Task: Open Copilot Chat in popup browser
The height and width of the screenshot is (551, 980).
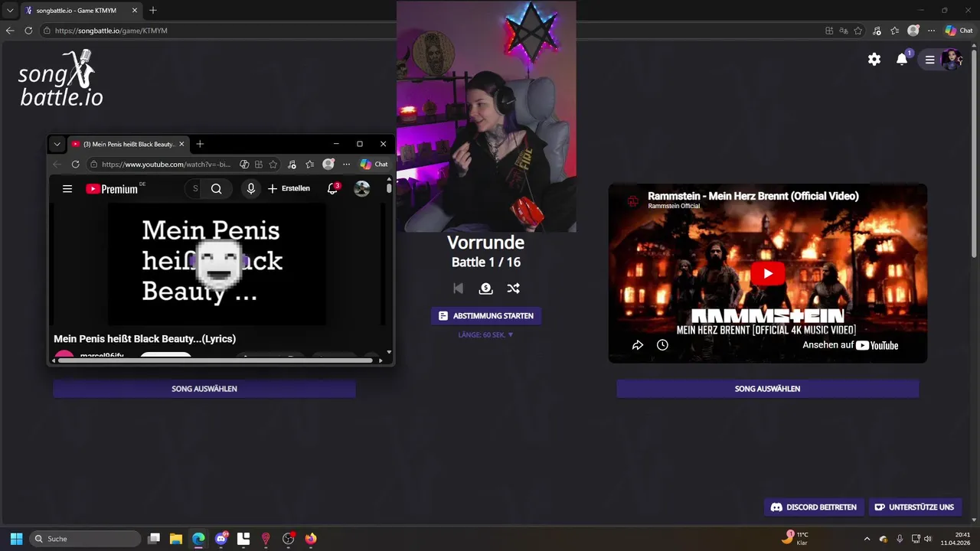Action: click(374, 164)
